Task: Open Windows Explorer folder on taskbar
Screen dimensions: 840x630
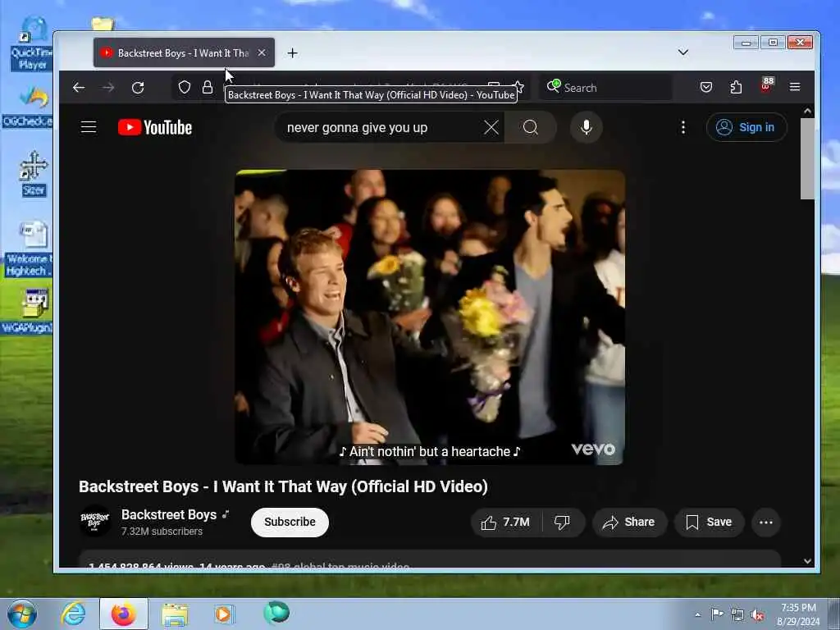Action: (x=175, y=614)
